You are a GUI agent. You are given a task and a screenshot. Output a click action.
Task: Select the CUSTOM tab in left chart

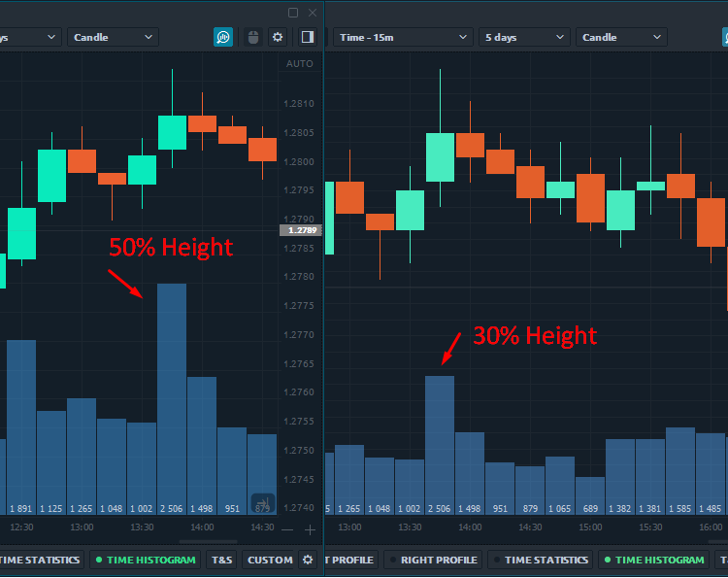tap(269, 560)
